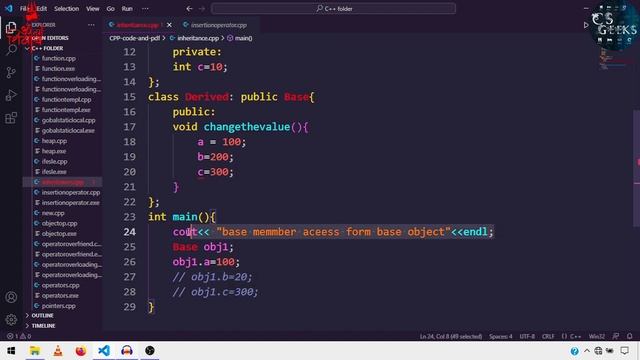This screenshot has height=360, width=640.
Task: Expand the Timeline section
Action: click(x=43, y=326)
